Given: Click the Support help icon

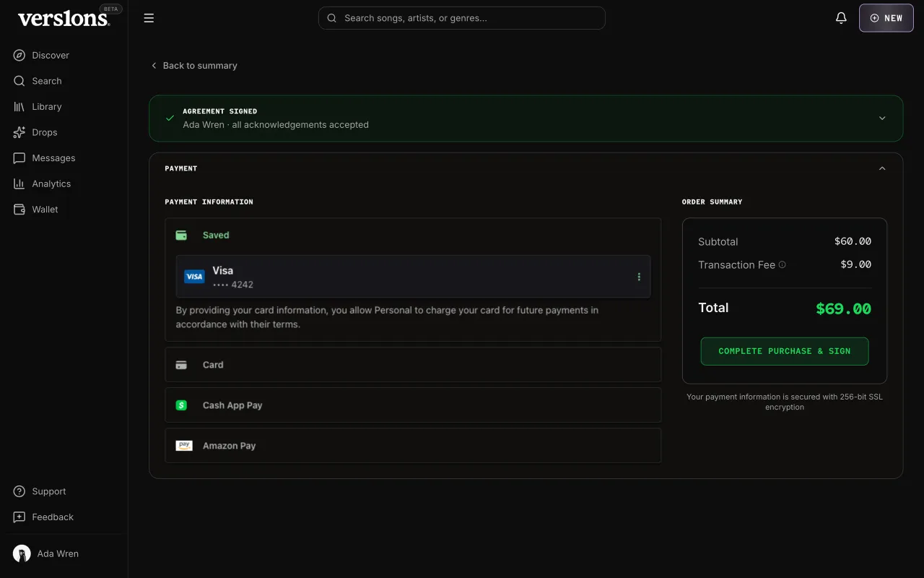Looking at the screenshot, I should (19, 491).
